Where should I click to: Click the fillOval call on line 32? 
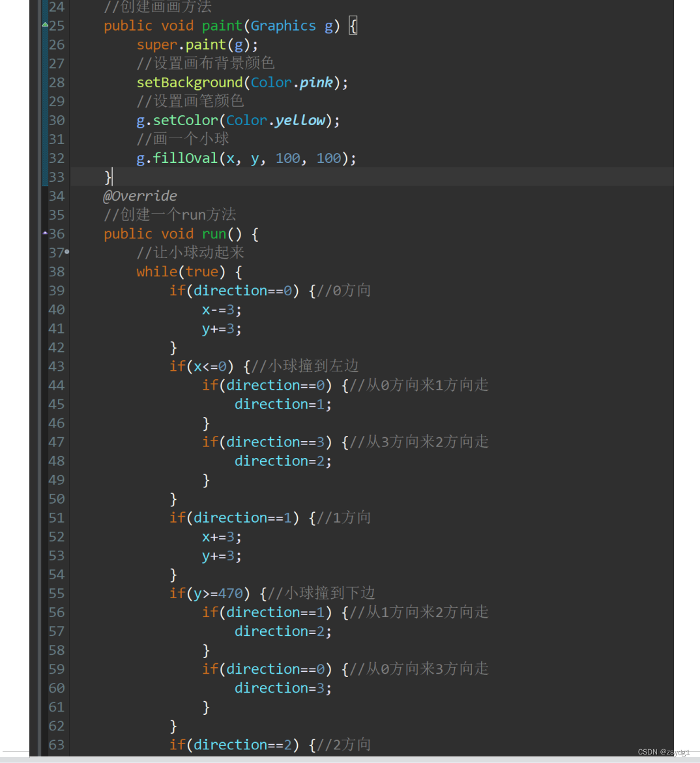(x=185, y=158)
